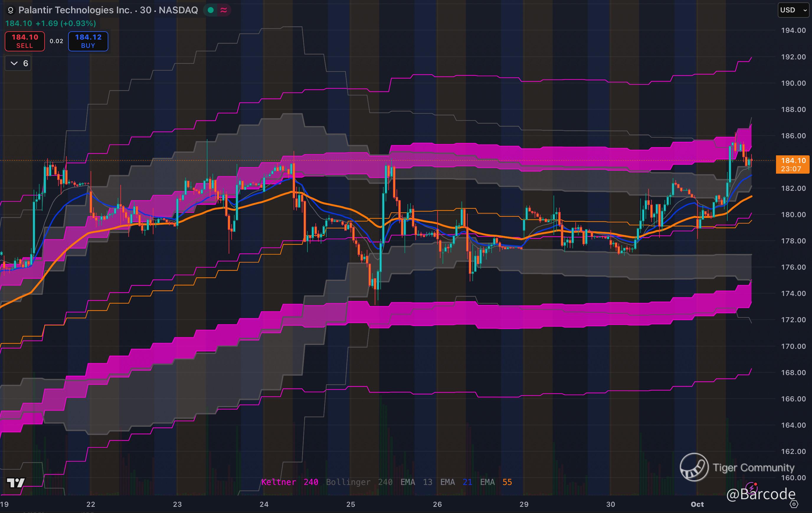Click the pink approximate-data indicator icon
Screen dimensions: 812x513
pyautogui.click(x=224, y=10)
